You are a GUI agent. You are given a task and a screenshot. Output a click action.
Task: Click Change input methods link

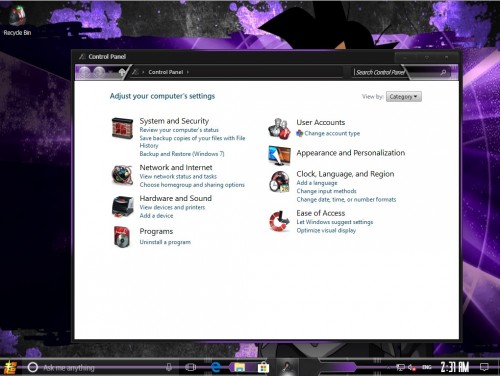pyautogui.click(x=326, y=191)
